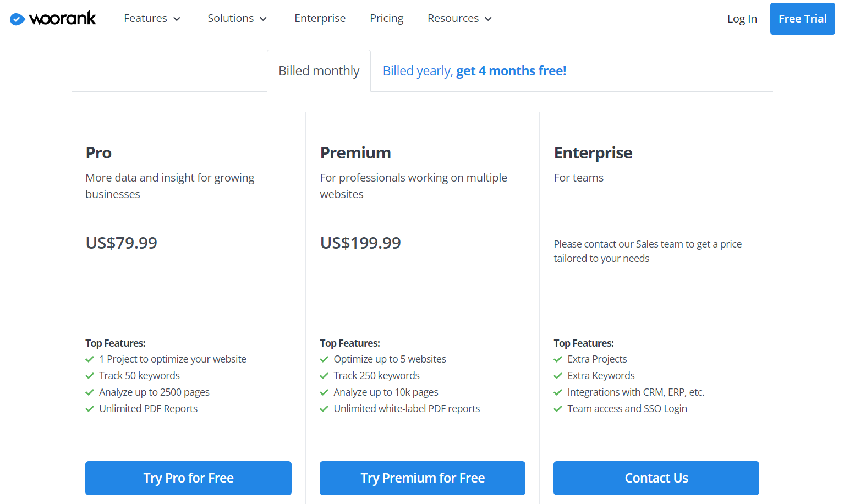Select Billed yearly pricing tab
This screenshot has height=504, width=844.
[474, 71]
